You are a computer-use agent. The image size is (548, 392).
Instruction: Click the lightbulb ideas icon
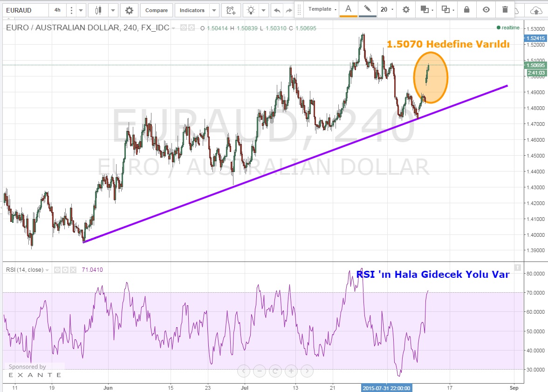pos(251,10)
